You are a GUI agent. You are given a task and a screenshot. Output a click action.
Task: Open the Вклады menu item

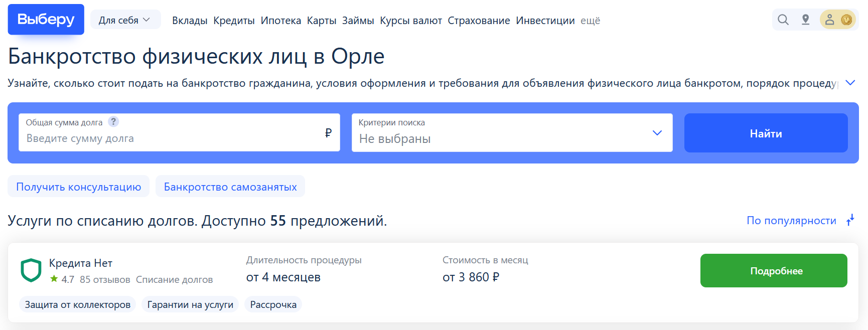coord(189,20)
